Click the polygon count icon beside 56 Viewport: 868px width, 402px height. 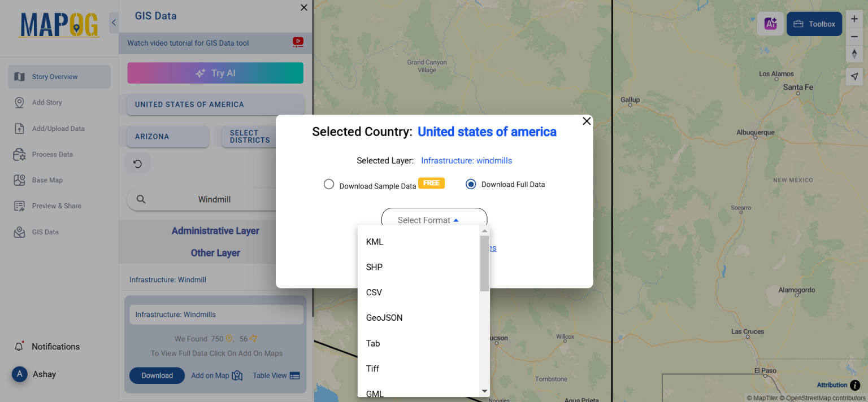(x=253, y=339)
